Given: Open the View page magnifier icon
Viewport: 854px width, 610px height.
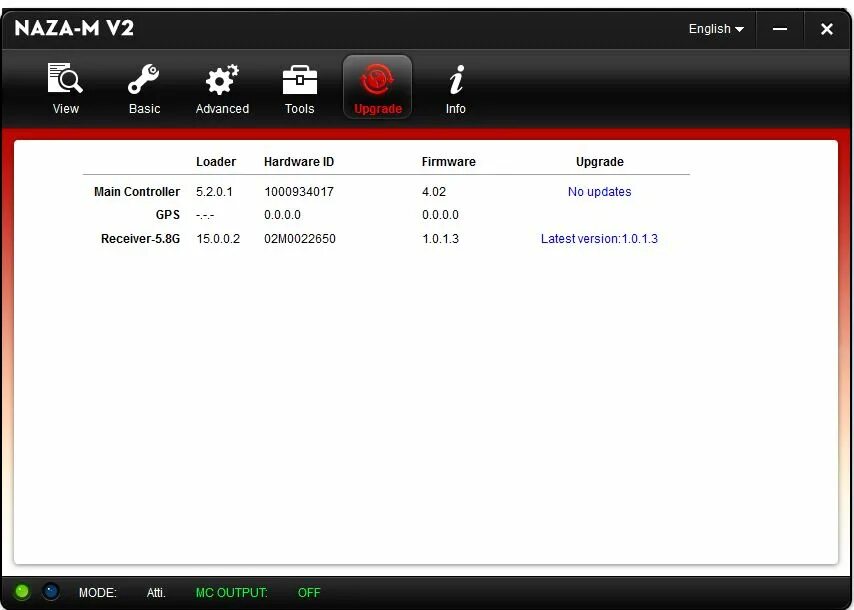Looking at the screenshot, I should tap(65, 78).
